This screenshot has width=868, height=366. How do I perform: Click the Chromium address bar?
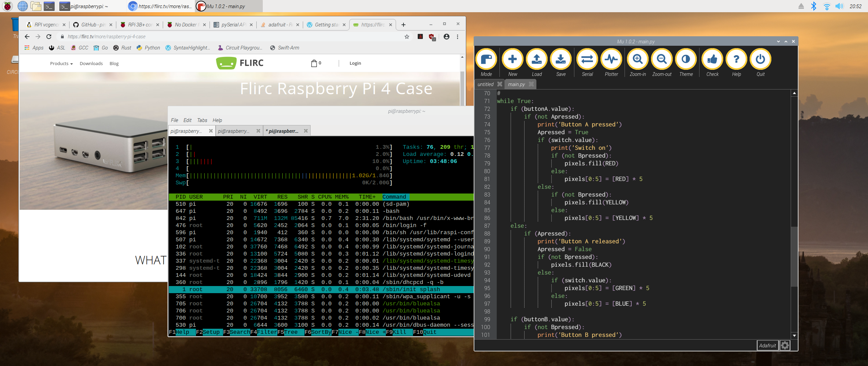tap(231, 37)
